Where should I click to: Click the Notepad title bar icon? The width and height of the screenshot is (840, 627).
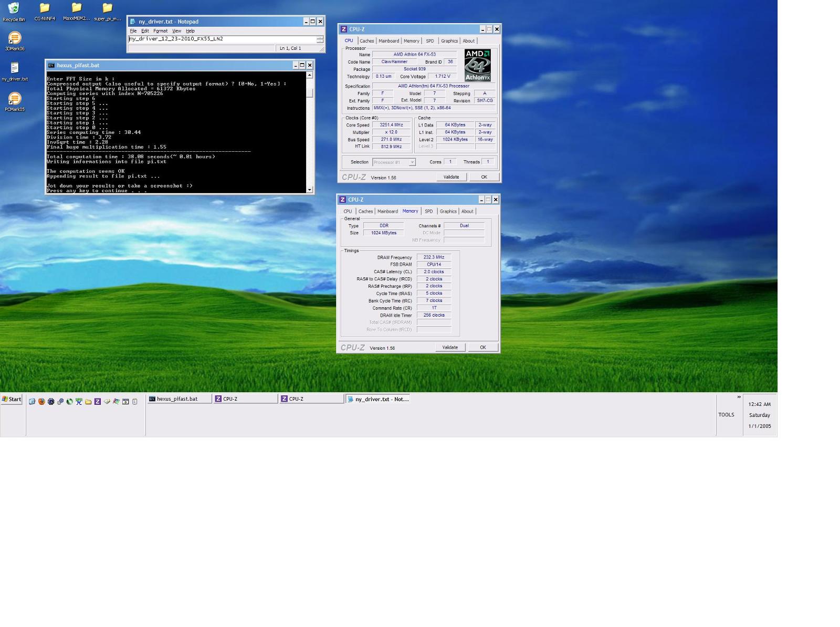click(133, 22)
